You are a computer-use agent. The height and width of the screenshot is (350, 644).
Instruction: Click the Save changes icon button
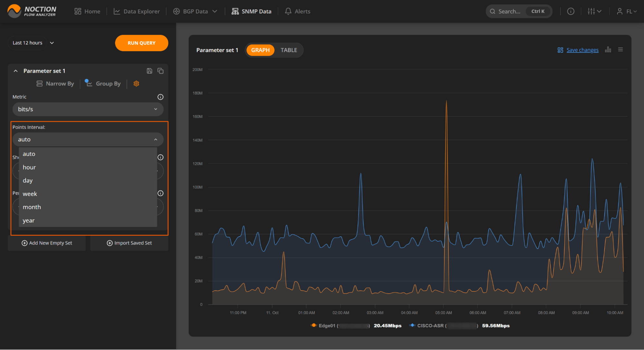[560, 50]
